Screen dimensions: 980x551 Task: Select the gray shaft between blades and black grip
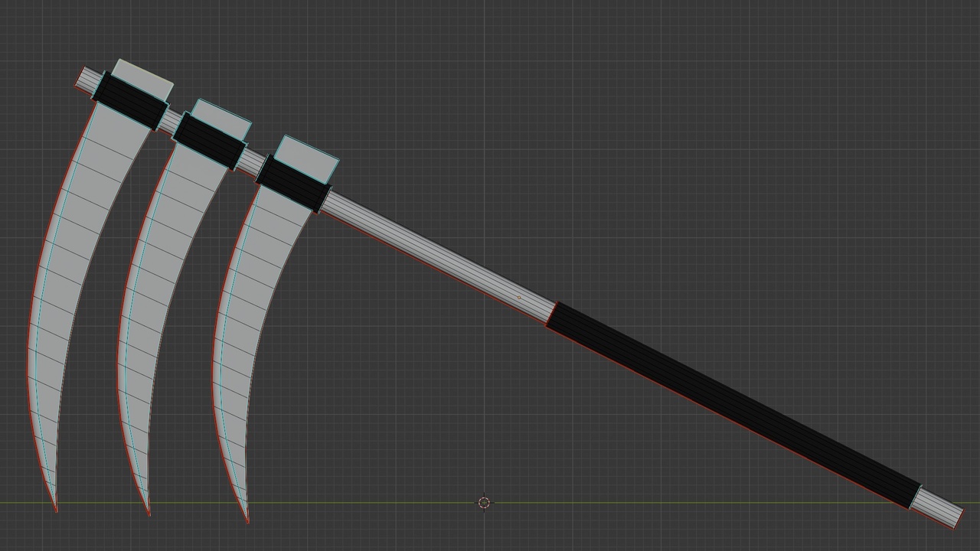439,257
